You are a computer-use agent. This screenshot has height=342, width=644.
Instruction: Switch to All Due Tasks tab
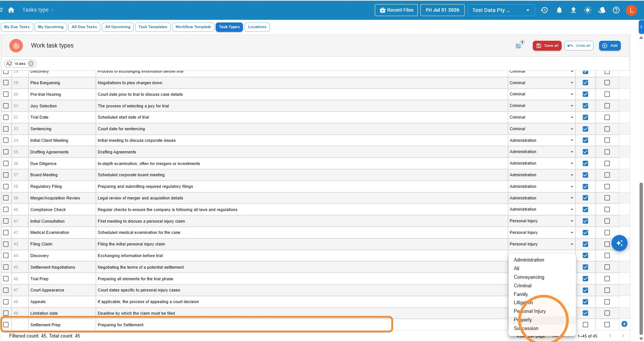pyautogui.click(x=84, y=27)
